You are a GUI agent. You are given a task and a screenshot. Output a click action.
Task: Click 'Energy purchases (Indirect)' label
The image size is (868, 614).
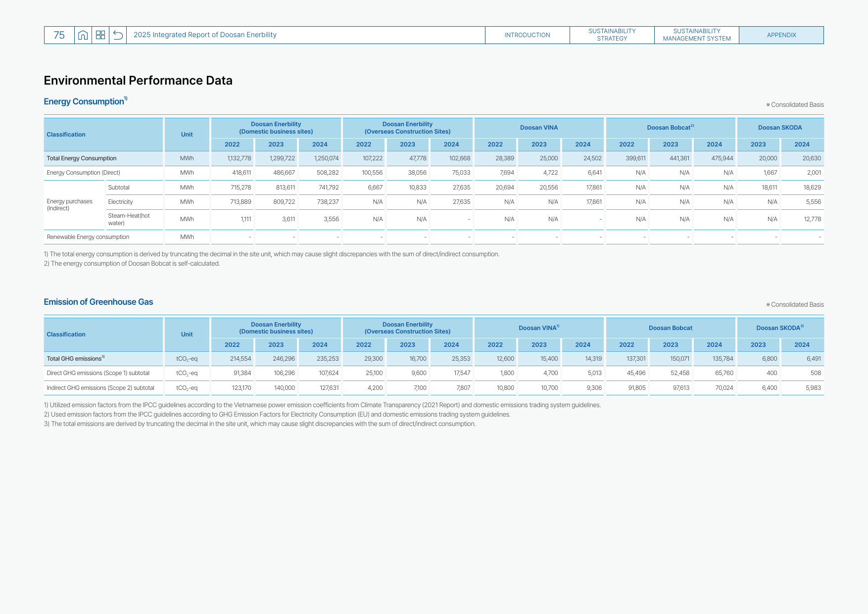(70, 205)
